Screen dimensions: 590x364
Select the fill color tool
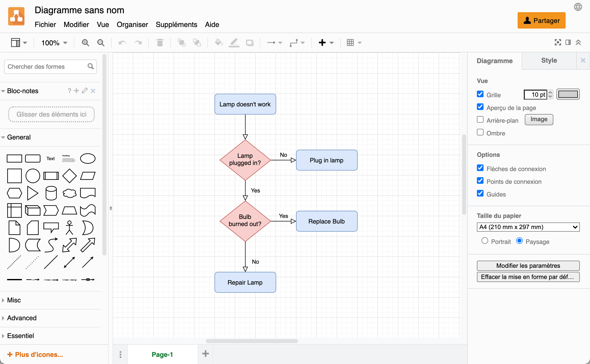219,43
